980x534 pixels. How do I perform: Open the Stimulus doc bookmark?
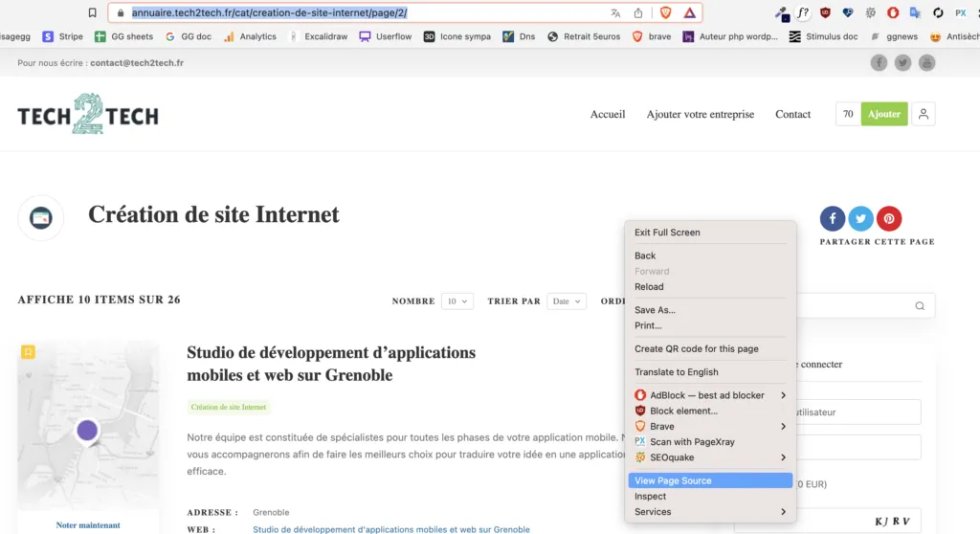(823, 36)
